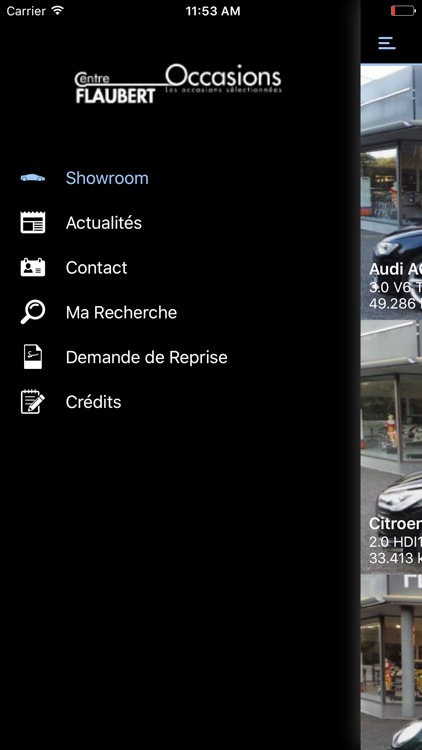Open the Citroen car listing photo
Image resolution: width=422 pixels, height=750 pixels.
click(x=391, y=446)
